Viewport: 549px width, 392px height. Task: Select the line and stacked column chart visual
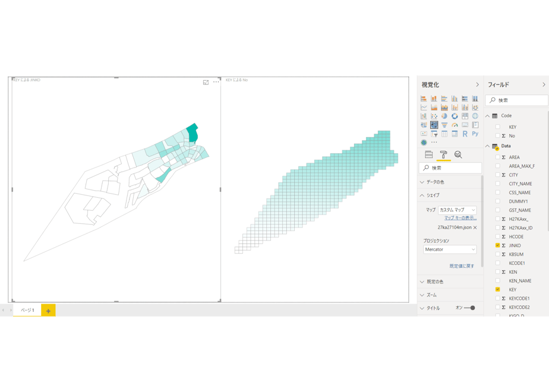(455, 107)
